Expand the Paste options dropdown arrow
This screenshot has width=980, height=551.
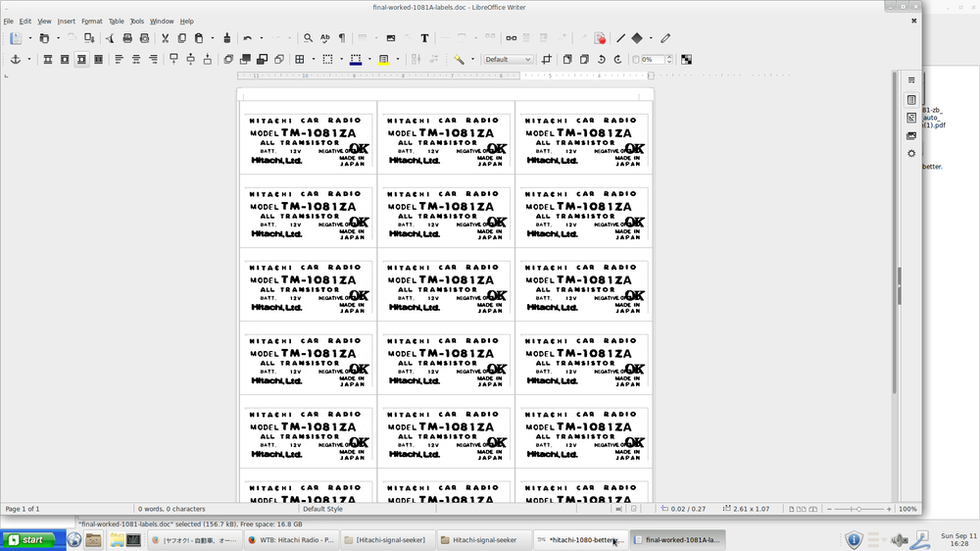[x=213, y=38]
